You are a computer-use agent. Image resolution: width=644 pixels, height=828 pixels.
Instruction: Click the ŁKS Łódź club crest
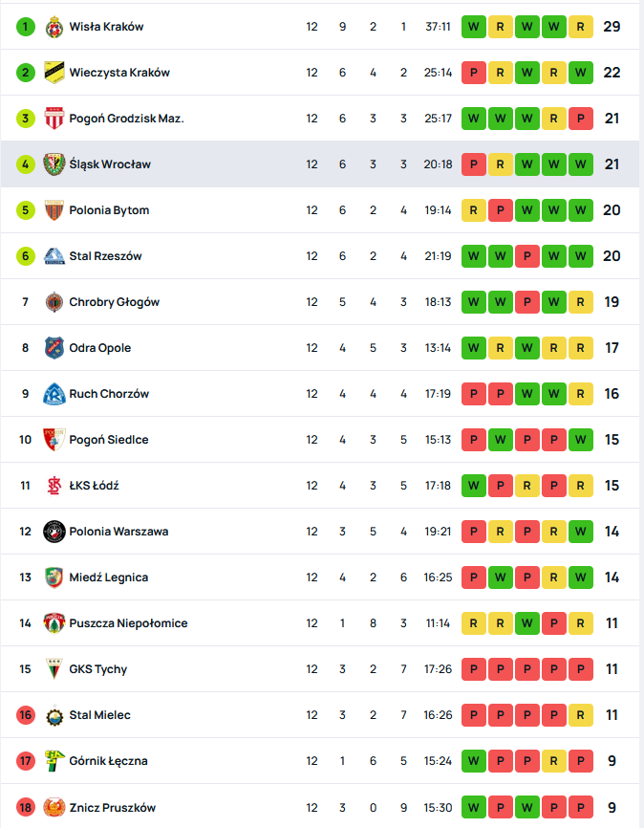[x=54, y=486]
